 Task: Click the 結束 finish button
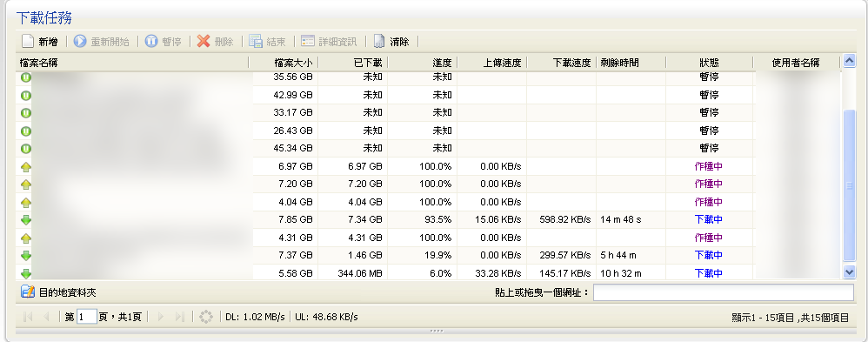(x=267, y=42)
